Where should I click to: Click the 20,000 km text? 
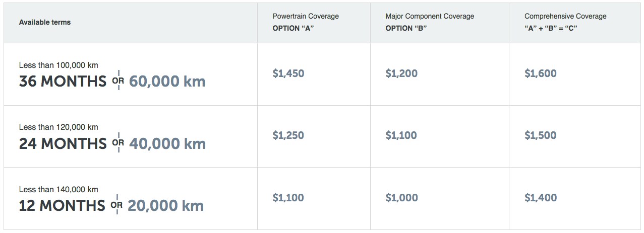165,205
